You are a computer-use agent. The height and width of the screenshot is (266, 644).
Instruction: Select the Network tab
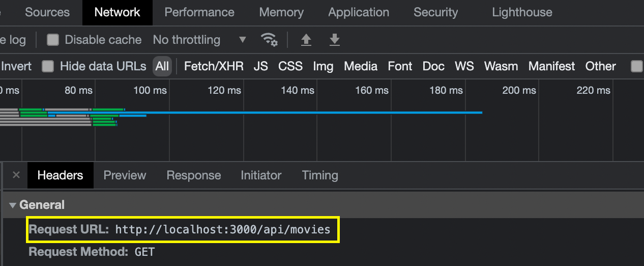pyautogui.click(x=118, y=12)
